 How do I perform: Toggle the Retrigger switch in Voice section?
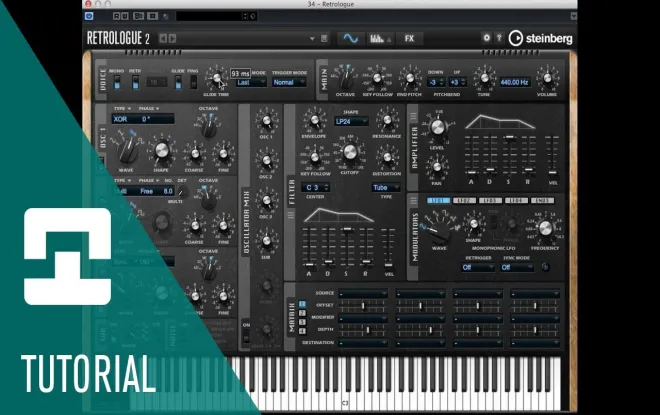click(135, 82)
